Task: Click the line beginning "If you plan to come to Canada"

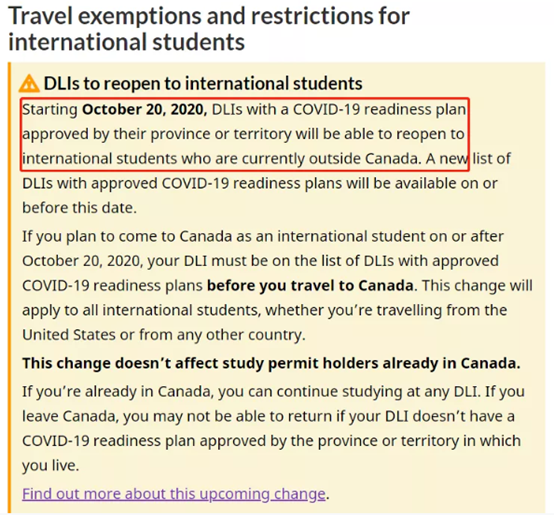Action: click(263, 236)
